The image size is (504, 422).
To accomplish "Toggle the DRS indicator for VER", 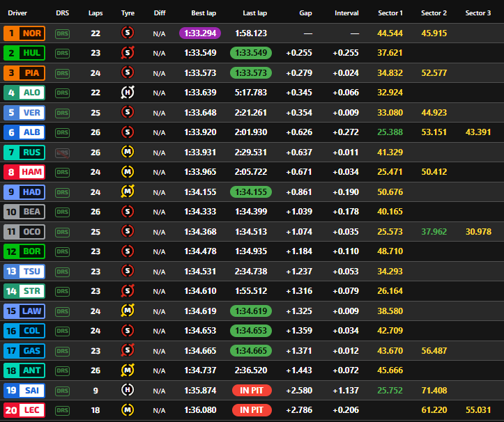I will [x=63, y=113].
